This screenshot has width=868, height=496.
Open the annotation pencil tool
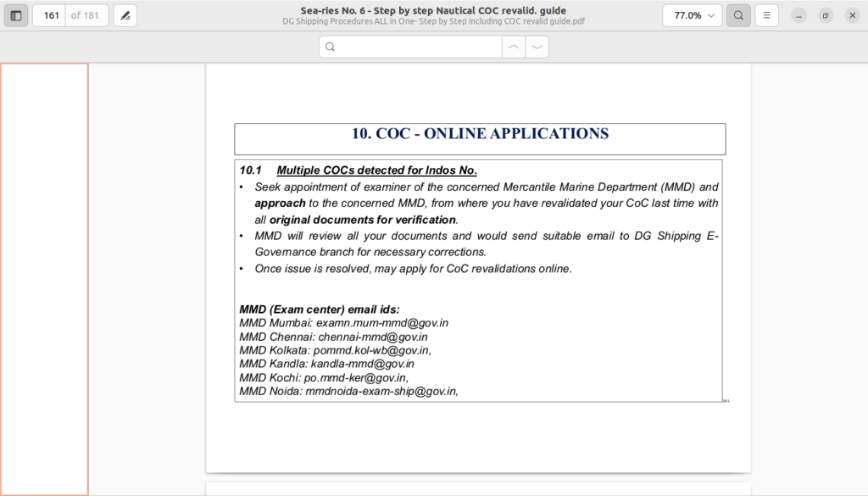[125, 15]
